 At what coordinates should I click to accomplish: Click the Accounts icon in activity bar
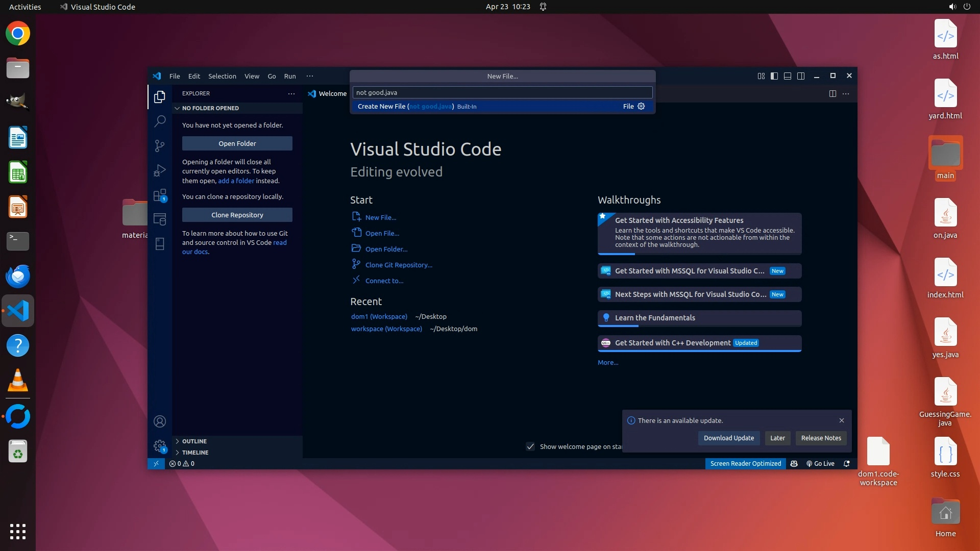[160, 421]
